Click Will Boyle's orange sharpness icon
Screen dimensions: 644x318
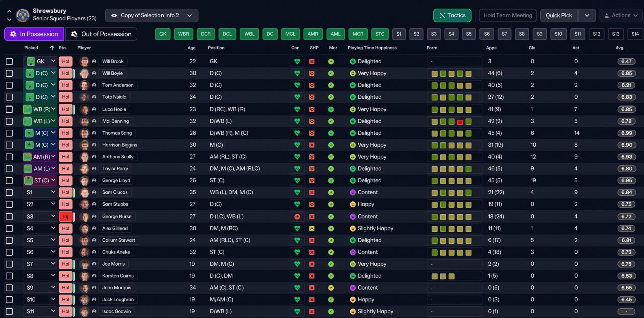pos(312,73)
